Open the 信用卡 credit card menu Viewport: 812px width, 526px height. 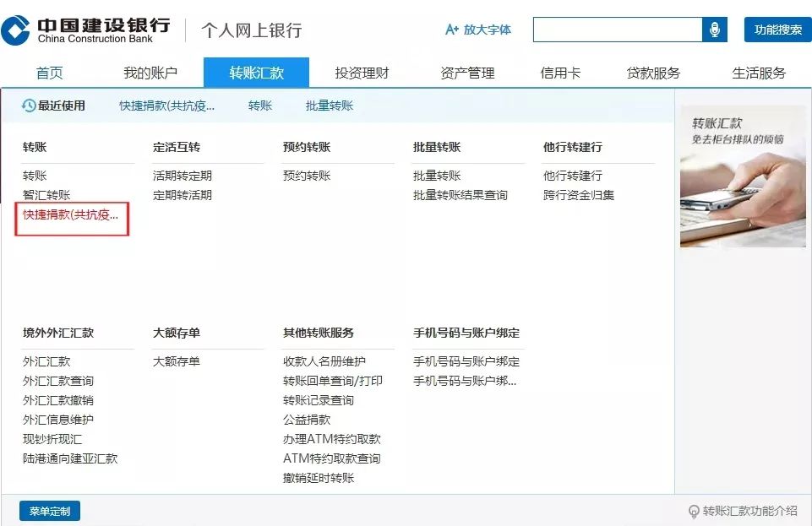561,72
